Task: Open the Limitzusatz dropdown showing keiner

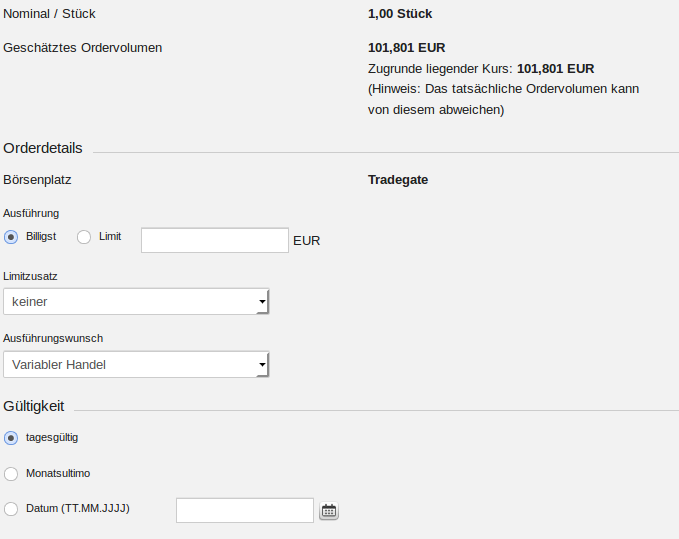Action: pos(136,301)
